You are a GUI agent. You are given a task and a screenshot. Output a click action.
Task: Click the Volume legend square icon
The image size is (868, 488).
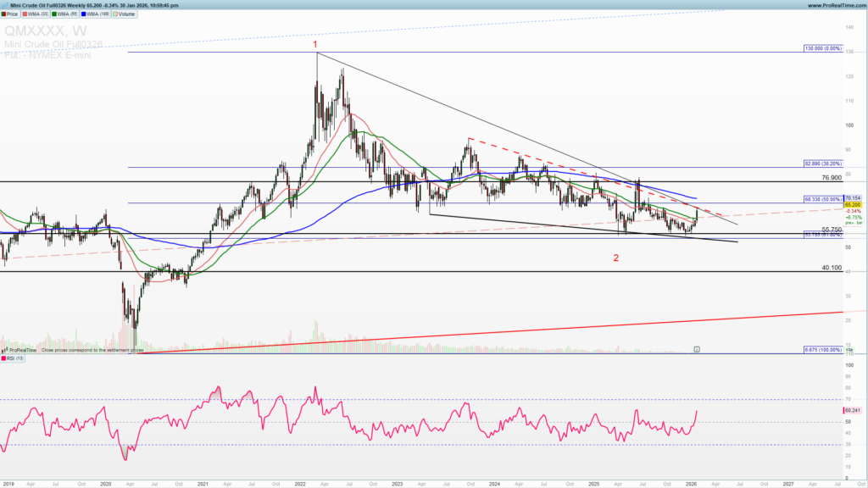114,14
